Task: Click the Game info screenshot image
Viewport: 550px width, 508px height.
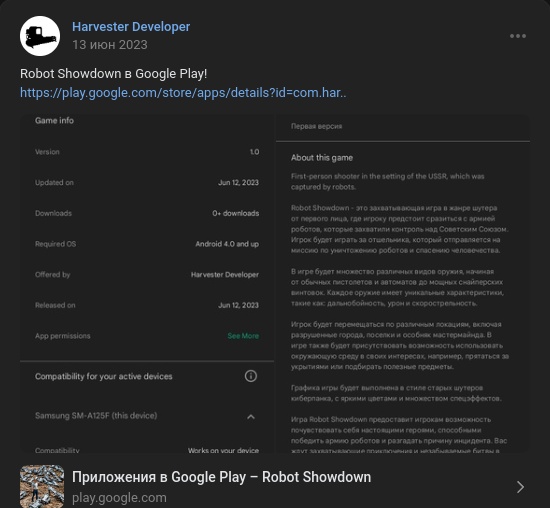Action: click(147, 283)
